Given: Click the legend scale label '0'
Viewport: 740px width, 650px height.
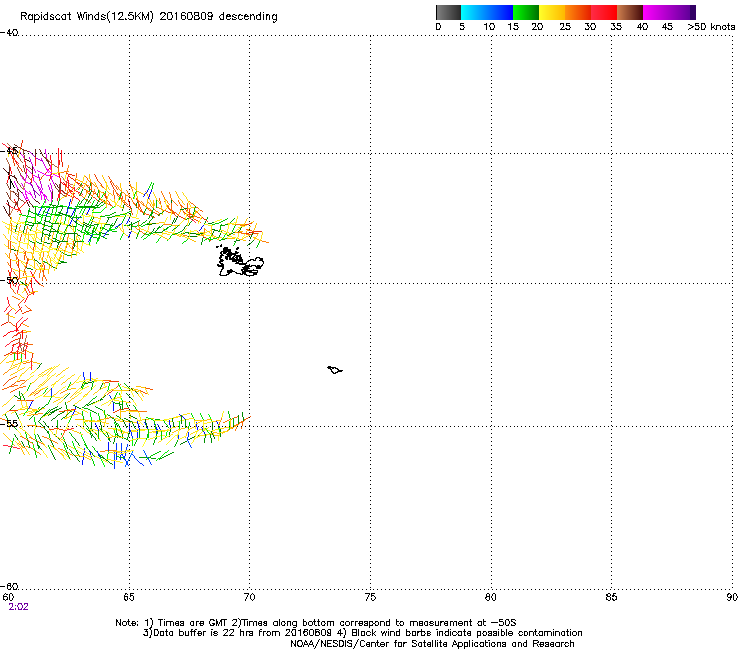Looking at the screenshot, I should [438, 27].
